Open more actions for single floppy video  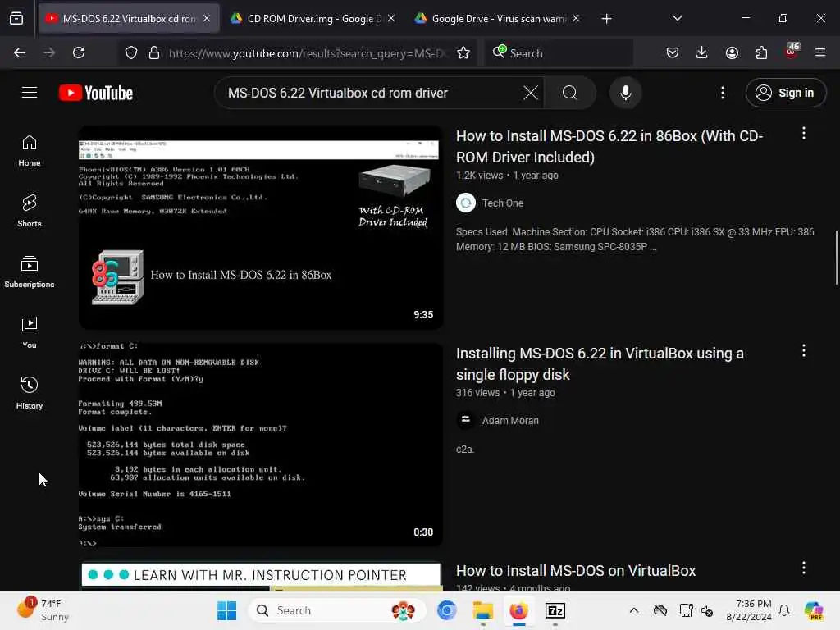point(804,351)
